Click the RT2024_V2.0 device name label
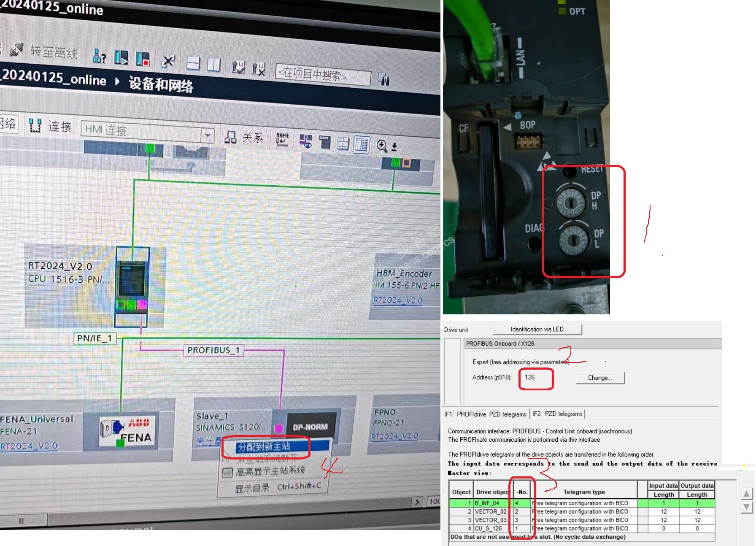 60,266
